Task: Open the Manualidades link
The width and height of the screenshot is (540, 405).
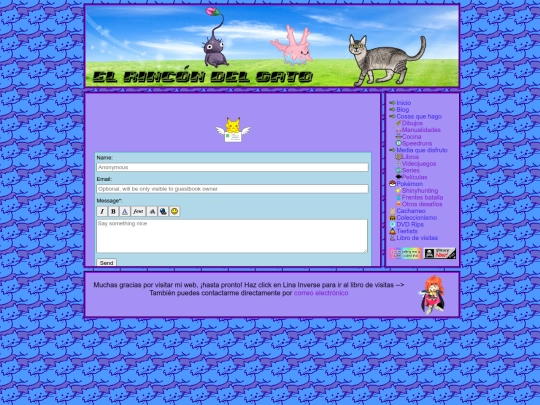Action: click(421, 130)
